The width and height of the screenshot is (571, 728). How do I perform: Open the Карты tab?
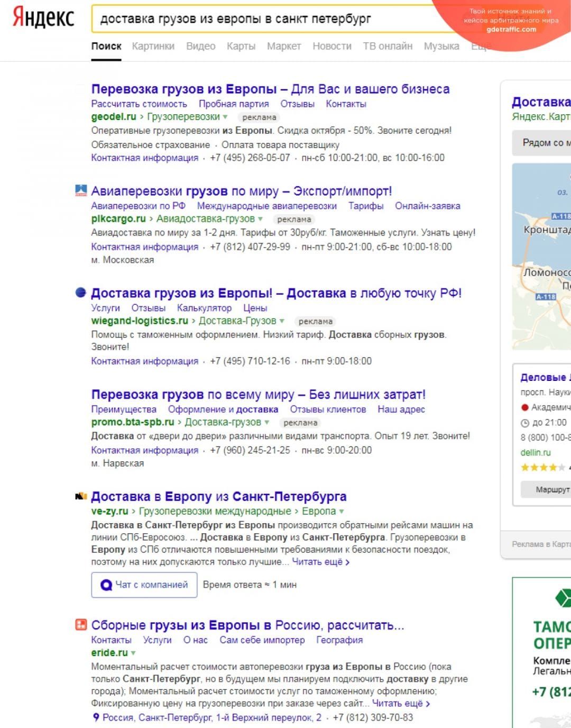[241, 46]
